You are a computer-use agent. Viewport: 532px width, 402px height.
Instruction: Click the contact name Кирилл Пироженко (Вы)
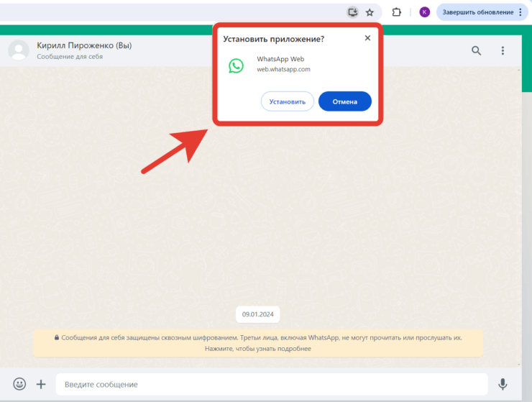(84, 45)
